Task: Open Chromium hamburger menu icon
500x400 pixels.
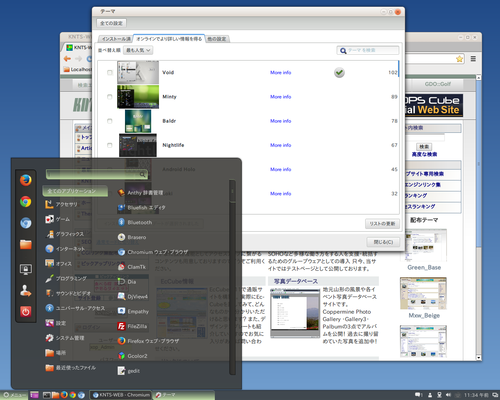Action: coord(473,59)
